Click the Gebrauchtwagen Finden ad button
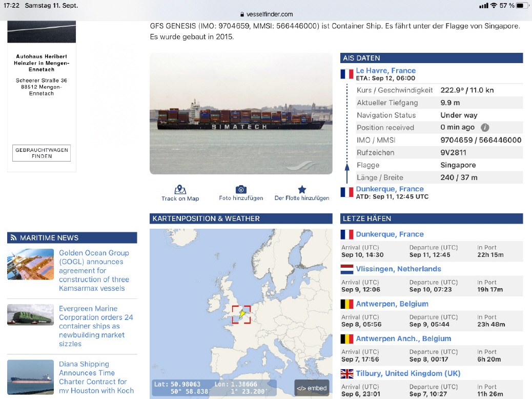This screenshot has height=399, width=532. (x=42, y=153)
